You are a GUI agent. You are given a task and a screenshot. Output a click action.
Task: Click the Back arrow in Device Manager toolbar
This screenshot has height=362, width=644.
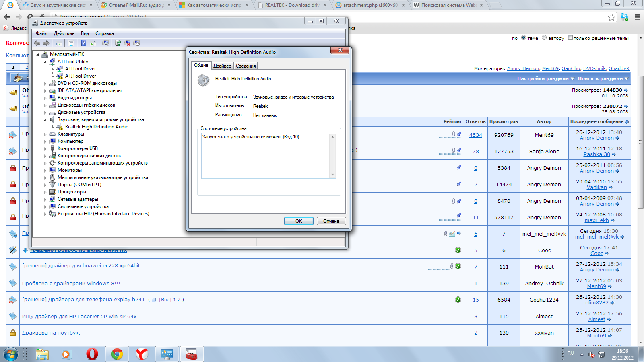37,43
